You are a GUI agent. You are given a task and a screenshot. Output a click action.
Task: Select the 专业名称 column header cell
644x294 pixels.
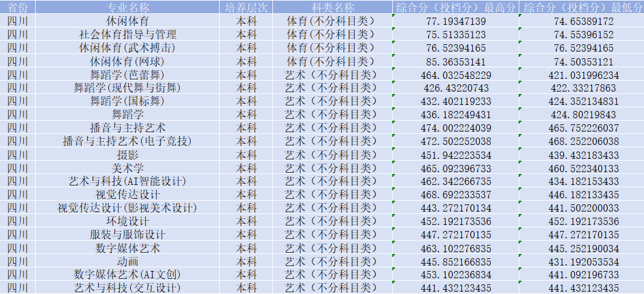click(128, 7)
